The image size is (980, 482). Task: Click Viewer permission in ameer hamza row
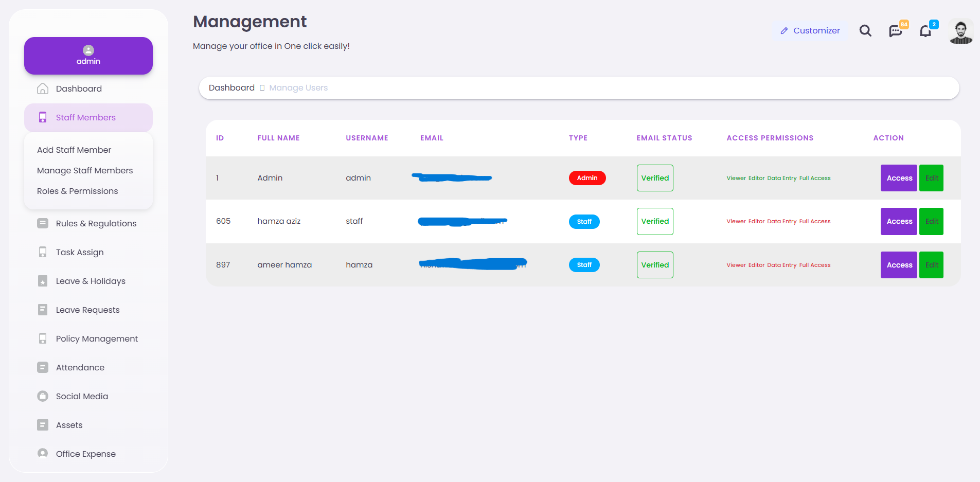[x=736, y=265]
